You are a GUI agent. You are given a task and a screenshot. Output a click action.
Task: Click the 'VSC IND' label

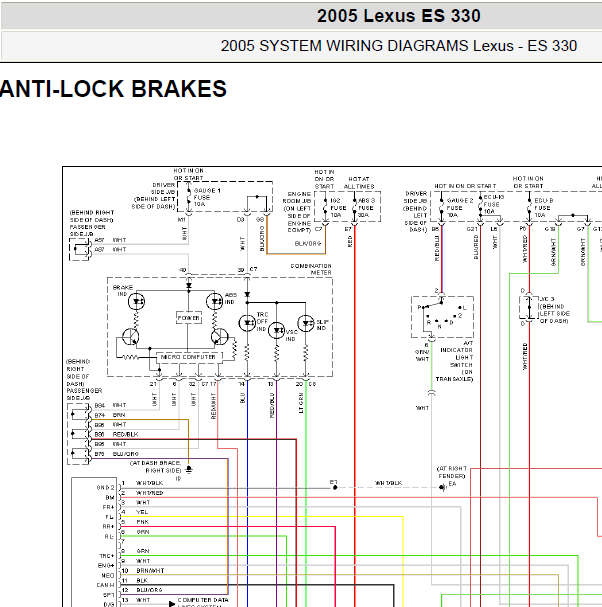click(x=291, y=335)
